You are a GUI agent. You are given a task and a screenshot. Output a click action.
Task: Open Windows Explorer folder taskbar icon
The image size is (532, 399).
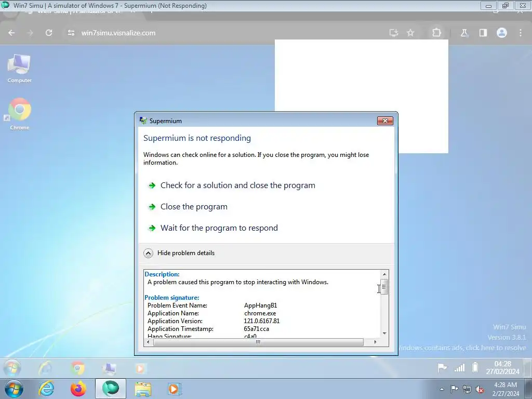(143, 389)
